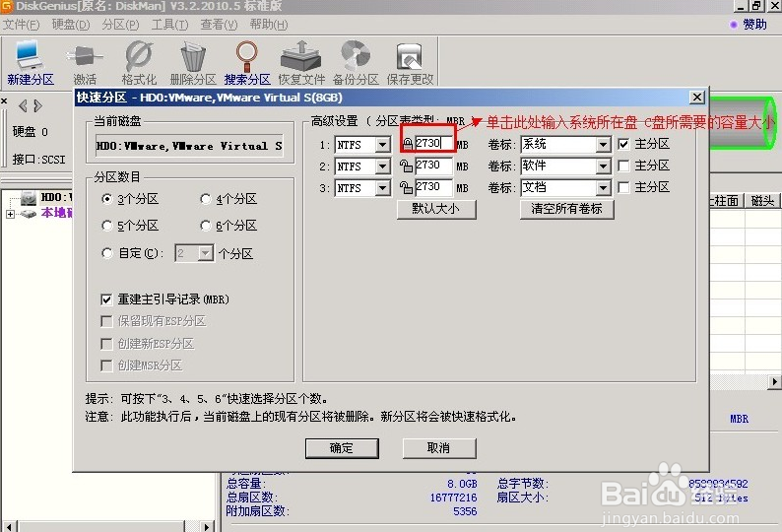Enable 主分区 checkbox for partition 2
Viewport: 782px width, 532px height.
623,166
